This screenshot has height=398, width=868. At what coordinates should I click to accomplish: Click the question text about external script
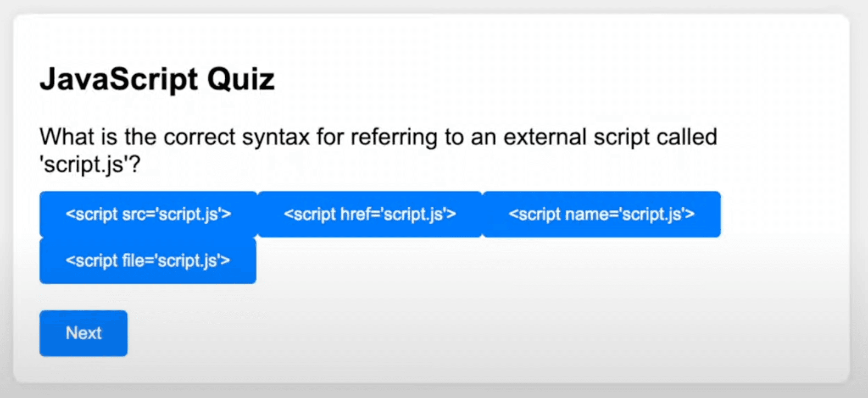click(x=378, y=137)
